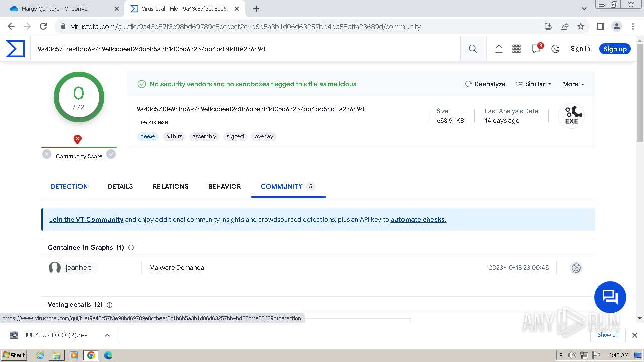Click the browser address bar URL
The image size is (644, 362).
(x=246, y=26)
